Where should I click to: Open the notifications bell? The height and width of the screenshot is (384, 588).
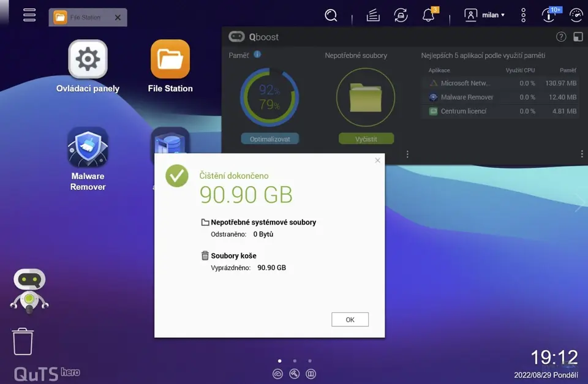pyautogui.click(x=429, y=15)
